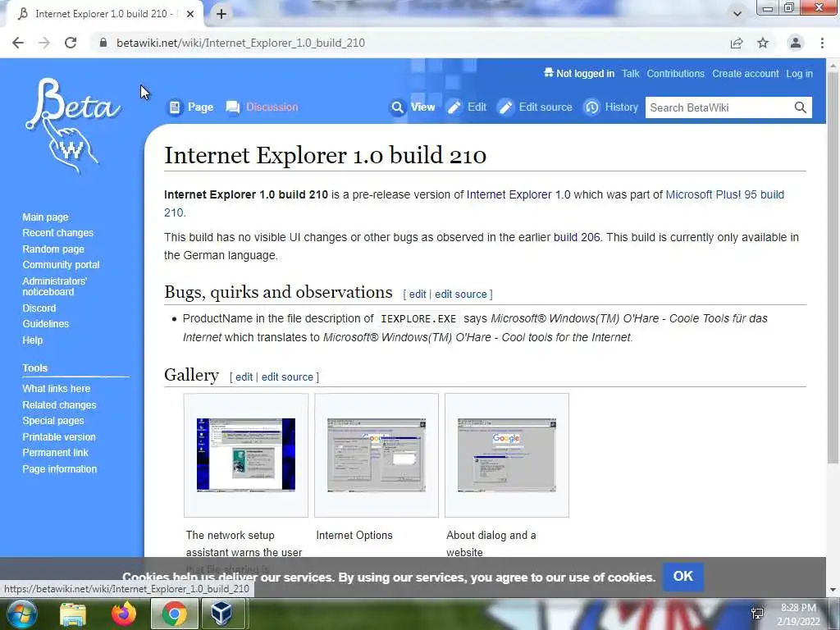This screenshot has height=630, width=840.
Task: Open the Guidelines link
Action: (x=46, y=323)
